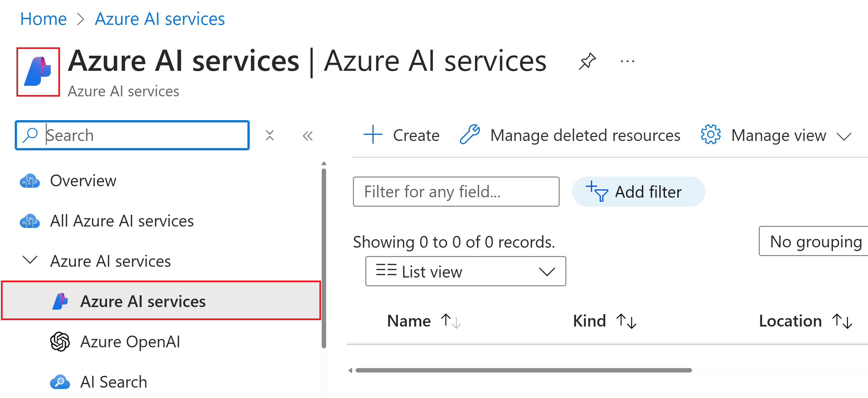Image resolution: width=868 pixels, height=398 pixels.
Task: Go to All Azure AI services
Action: point(122,221)
